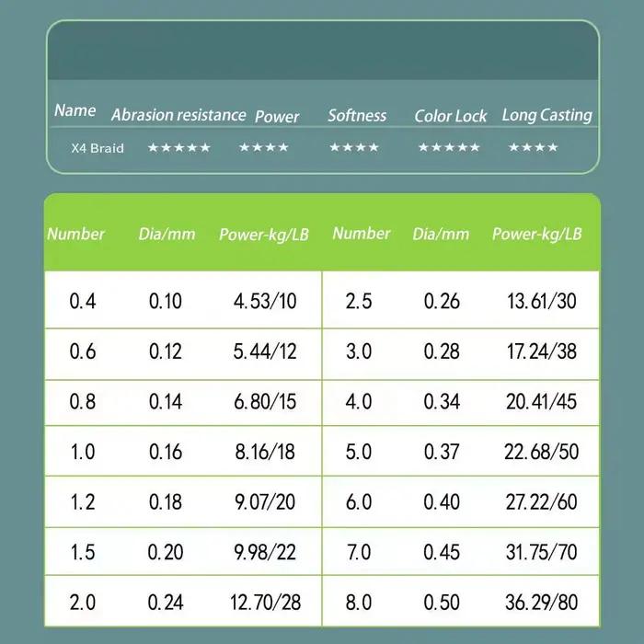The image size is (644, 644).
Task: Select the 12.70/28 power cell
Action: coord(265,603)
